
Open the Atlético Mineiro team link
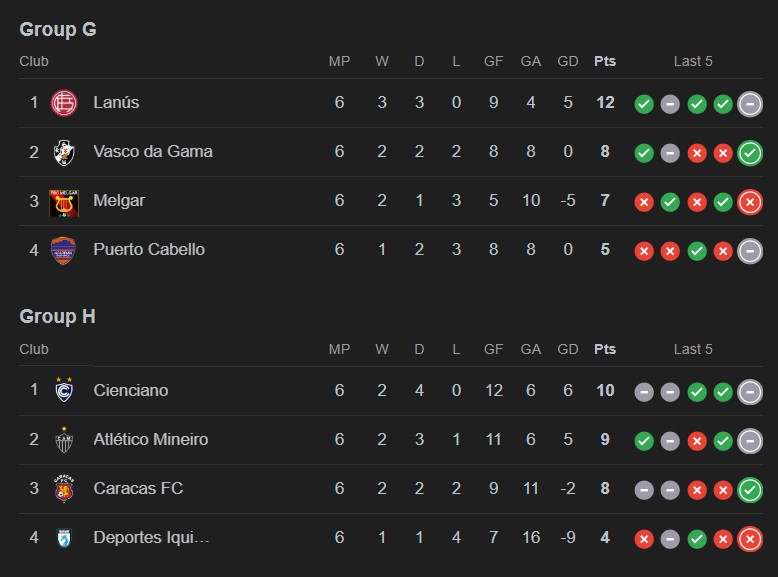click(x=151, y=439)
